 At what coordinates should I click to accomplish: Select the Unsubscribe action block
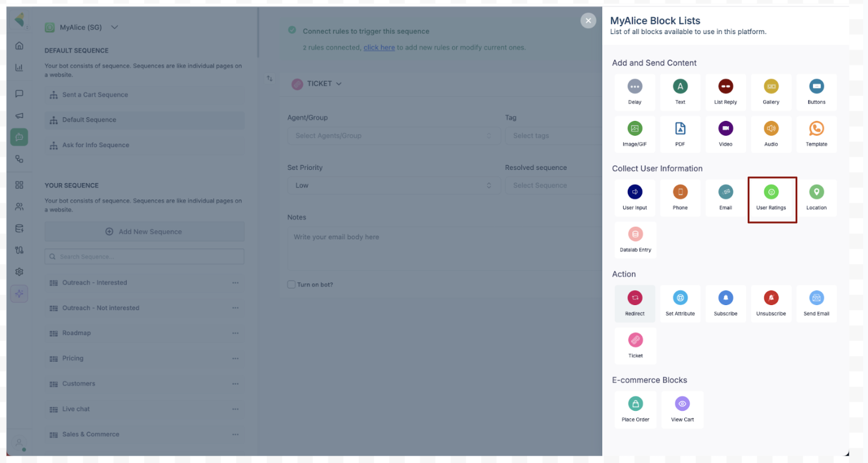click(x=771, y=304)
